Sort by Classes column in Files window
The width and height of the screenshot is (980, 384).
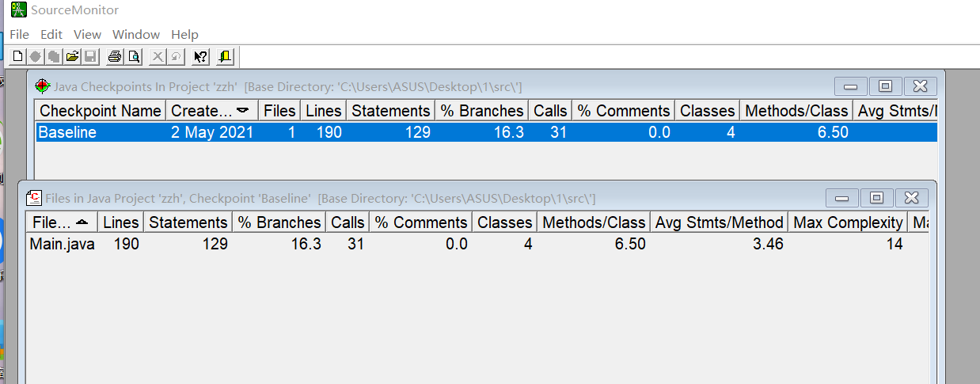(x=505, y=222)
